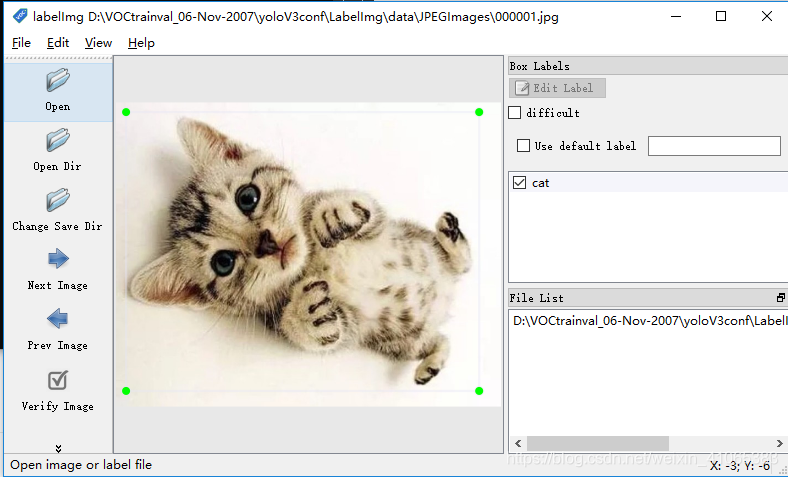Viewport: 788px width, 477px height.
Task: Select the 000001.jpg path in File List
Action: click(x=648, y=321)
